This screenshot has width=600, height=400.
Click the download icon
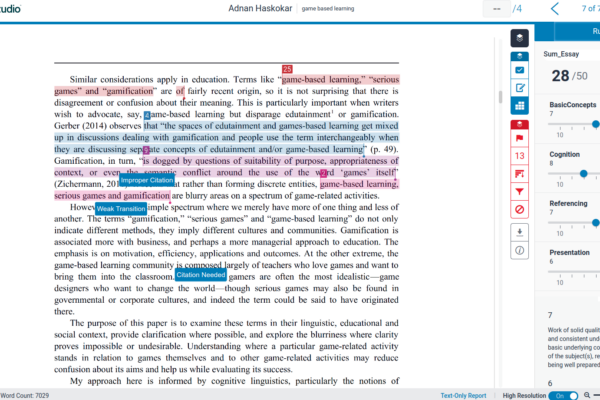point(519,232)
